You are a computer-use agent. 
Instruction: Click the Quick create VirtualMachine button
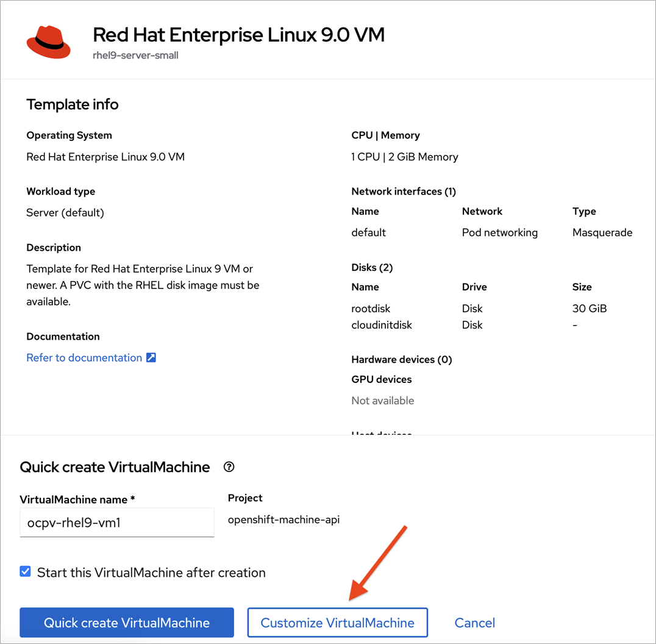click(127, 622)
